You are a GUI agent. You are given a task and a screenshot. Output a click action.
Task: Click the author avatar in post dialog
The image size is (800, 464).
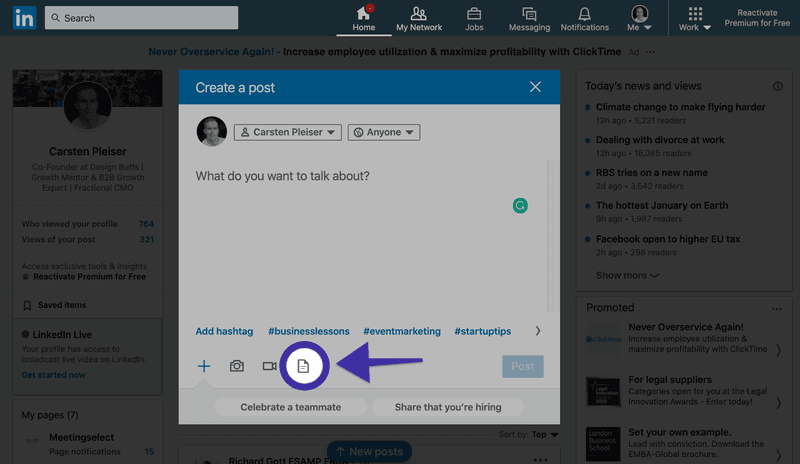(x=212, y=131)
